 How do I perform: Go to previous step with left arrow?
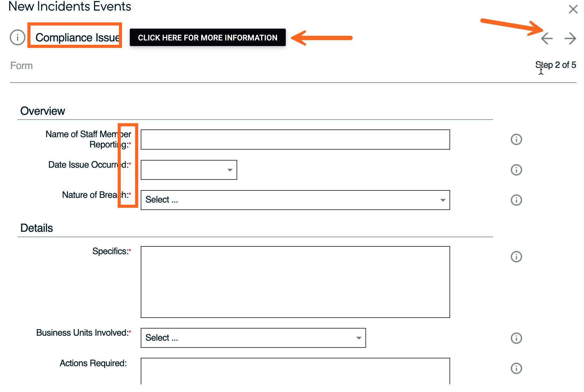[547, 39]
